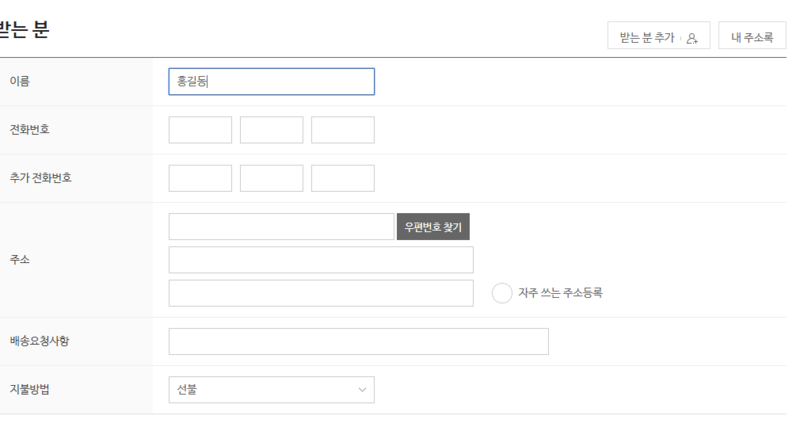This screenshot has width=800, height=431.
Task: Open 내 주소록 address book
Action: coord(752,35)
